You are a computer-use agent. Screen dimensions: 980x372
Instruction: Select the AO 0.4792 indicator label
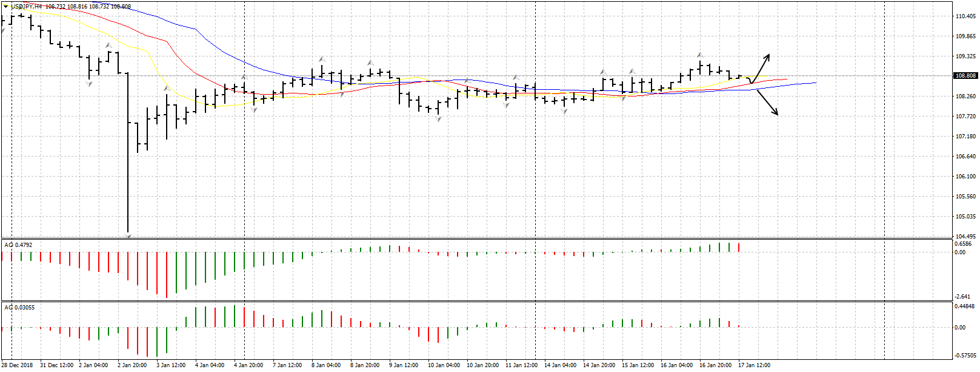click(19, 245)
